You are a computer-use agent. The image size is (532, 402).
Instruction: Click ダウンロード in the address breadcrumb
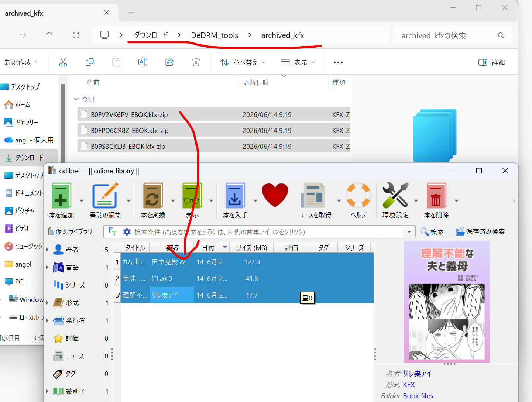pyautogui.click(x=151, y=35)
